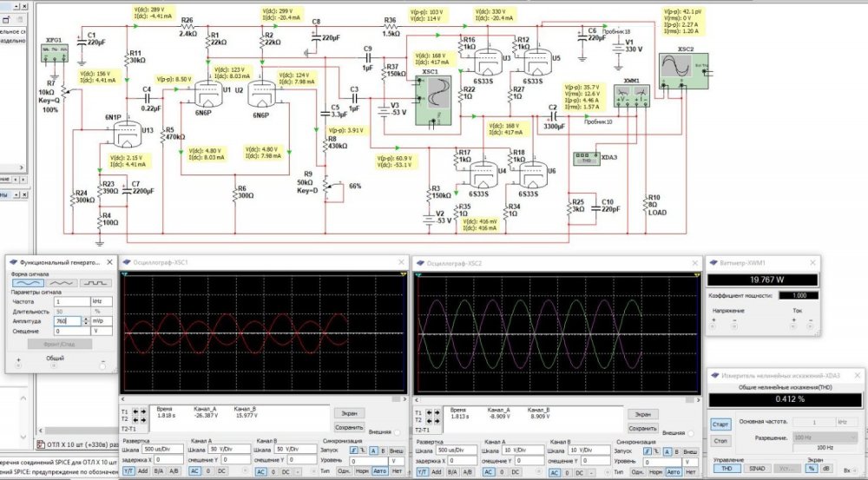This screenshot has width=868, height=480.
Task: Enable THD mode in distortion analyzer
Action: [x=726, y=469]
